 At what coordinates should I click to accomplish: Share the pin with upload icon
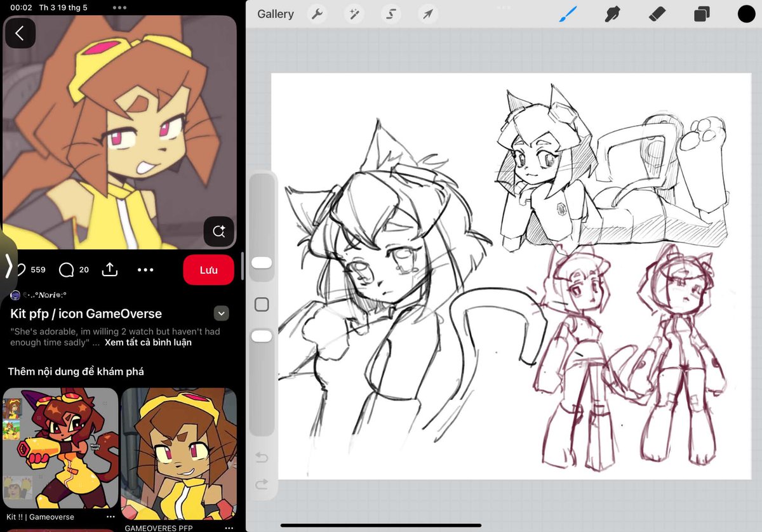pyautogui.click(x=110, y=270)
